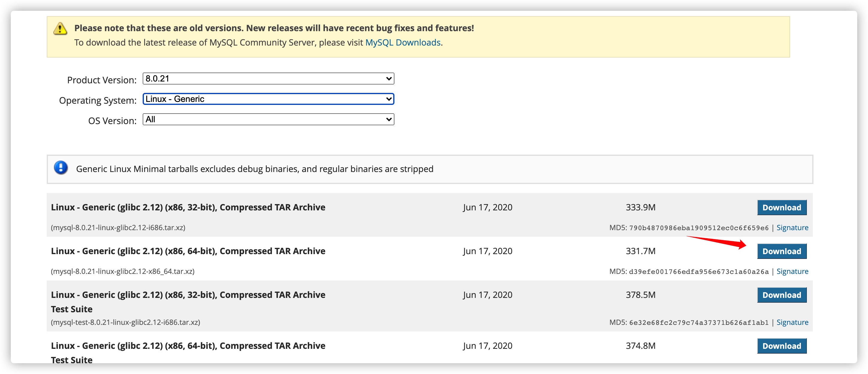Download the 32-bit Compressed TAR Archive (333.9M)
This screenshot has width=868, height=374.
781,208
